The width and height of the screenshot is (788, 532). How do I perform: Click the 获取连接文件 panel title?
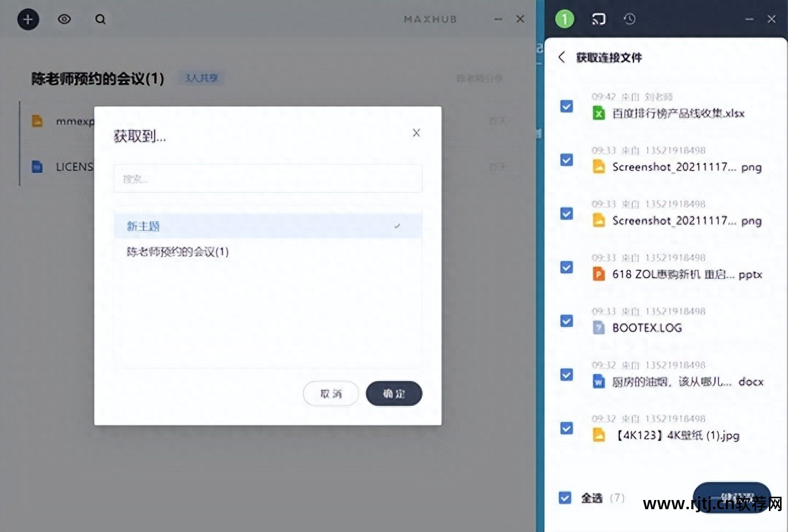point(609,57)
